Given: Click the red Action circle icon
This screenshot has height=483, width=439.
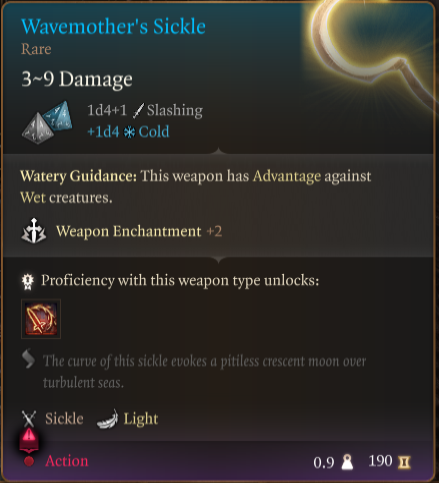Looking at the screenshot, I should point(29,461).
